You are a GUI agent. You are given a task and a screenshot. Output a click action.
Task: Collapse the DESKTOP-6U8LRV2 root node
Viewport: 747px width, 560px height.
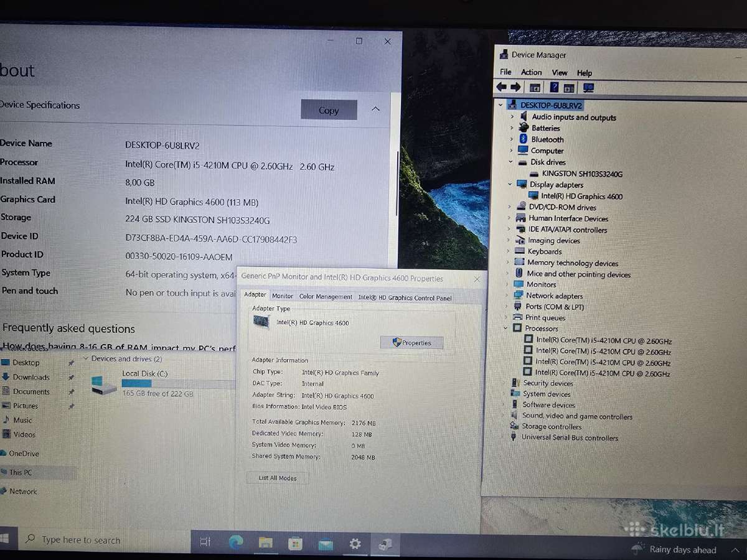pos(501,105)
